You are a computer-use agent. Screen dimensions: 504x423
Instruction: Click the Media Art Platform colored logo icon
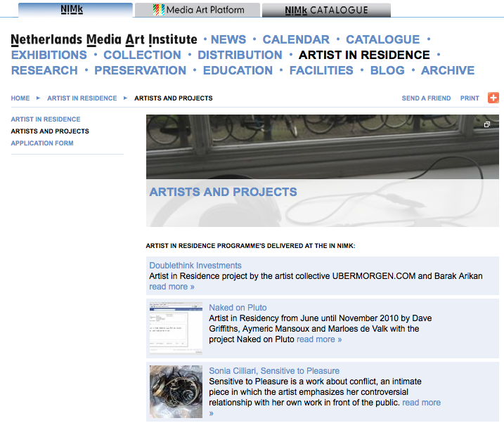click(158, 10)
